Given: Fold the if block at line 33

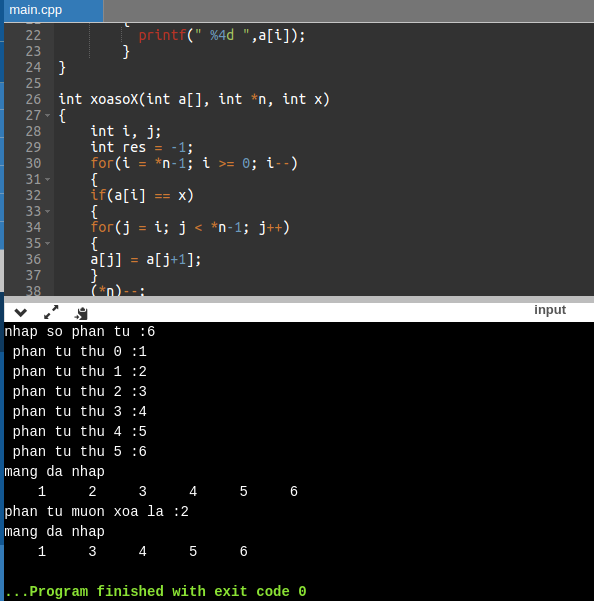Looking at the screenshot, I should [48, 211].
